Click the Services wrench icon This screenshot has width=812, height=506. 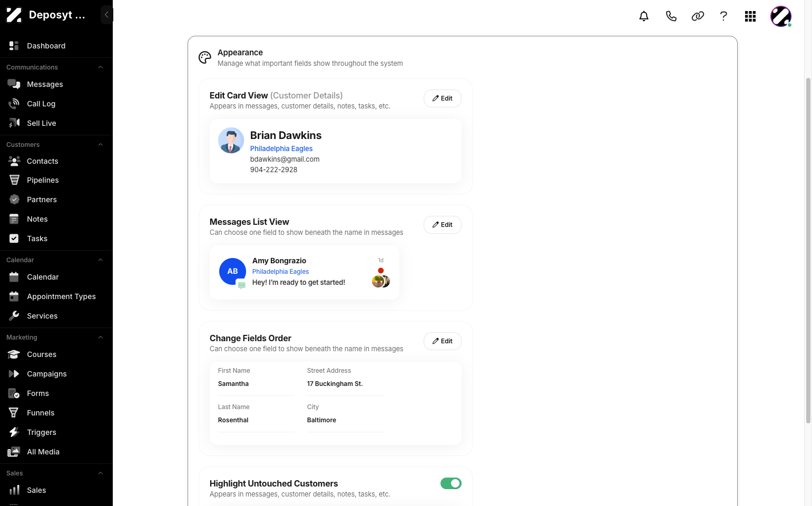14,316
